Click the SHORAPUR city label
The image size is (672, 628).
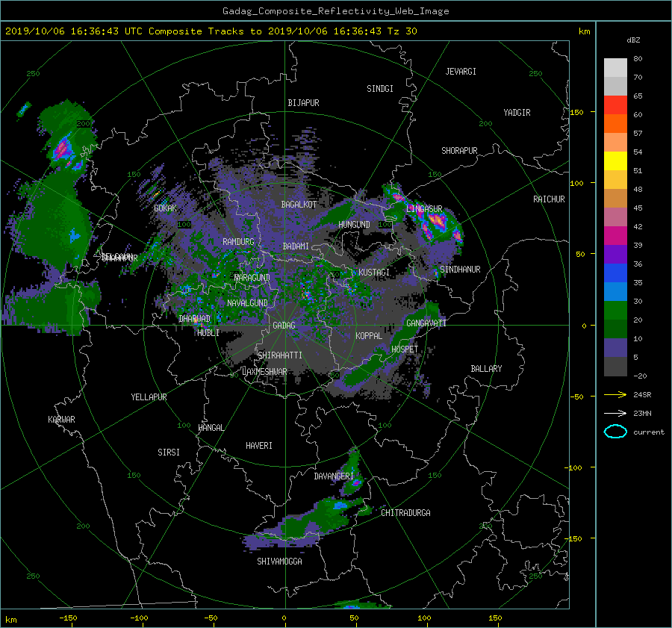coord(459,151)
